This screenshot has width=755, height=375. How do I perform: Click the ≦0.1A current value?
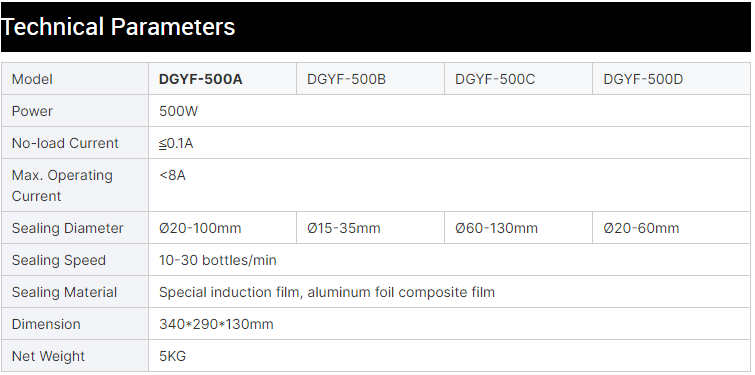(x=176, y=143)
